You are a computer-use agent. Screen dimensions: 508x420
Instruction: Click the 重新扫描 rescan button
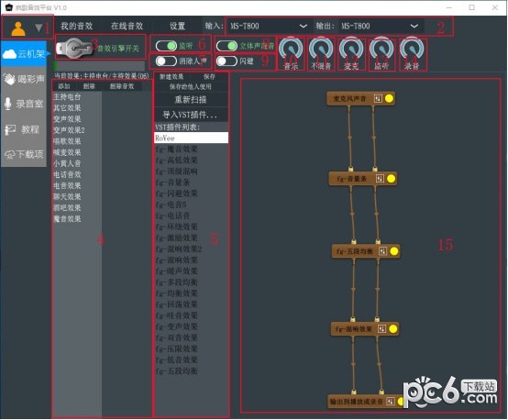tap(191, 99)
